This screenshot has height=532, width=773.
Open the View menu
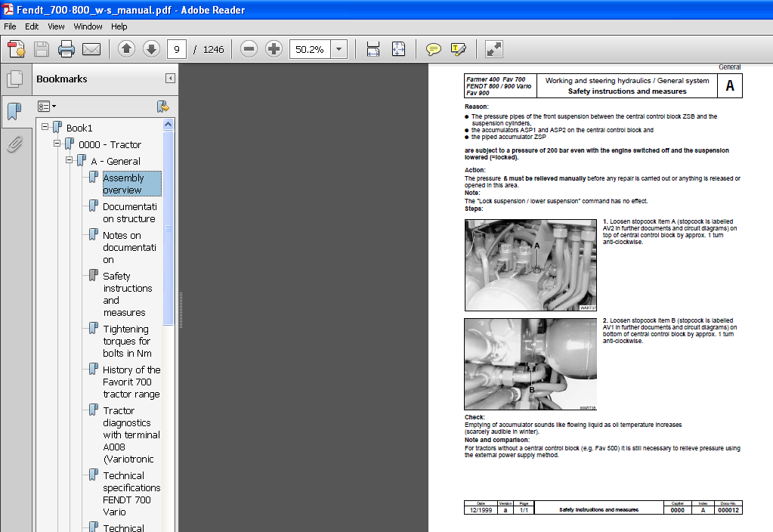pos(56,26)
